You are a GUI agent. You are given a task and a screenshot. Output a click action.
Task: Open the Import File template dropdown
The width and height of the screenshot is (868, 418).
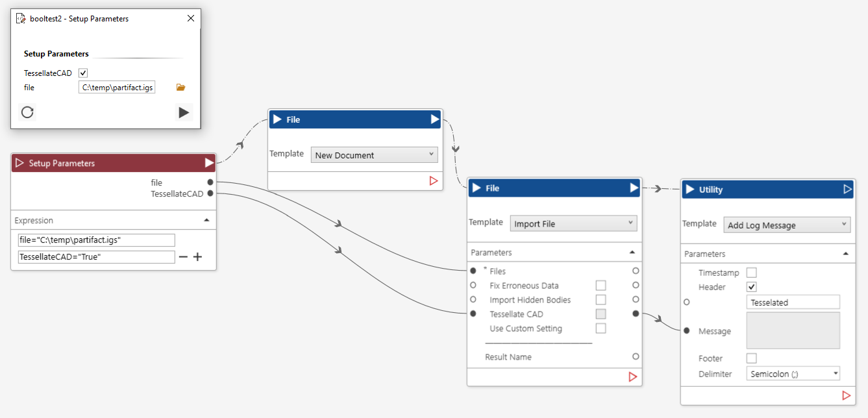point(573,224)
